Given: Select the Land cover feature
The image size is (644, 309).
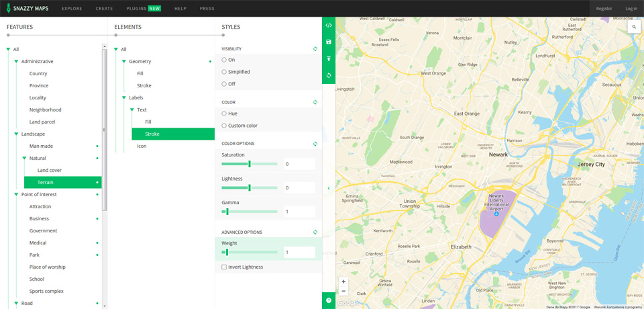Looking at the screenshot, I should pyautogui.click(x=49, y=171).
